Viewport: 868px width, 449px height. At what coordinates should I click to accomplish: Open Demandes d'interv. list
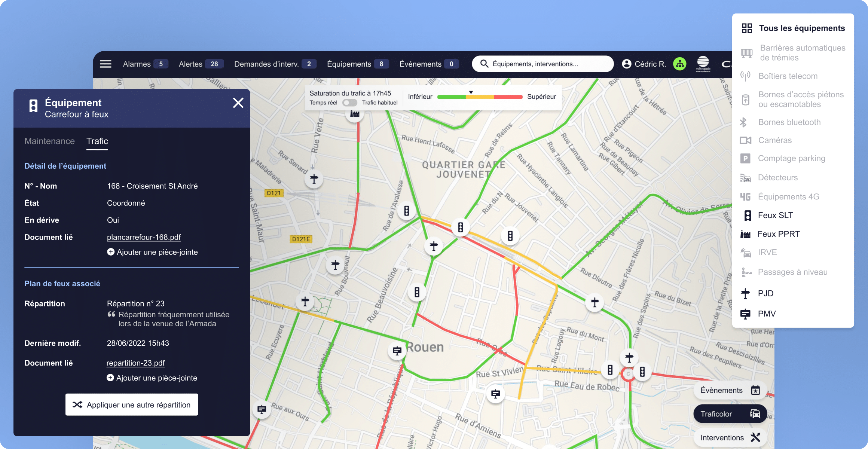275,64
